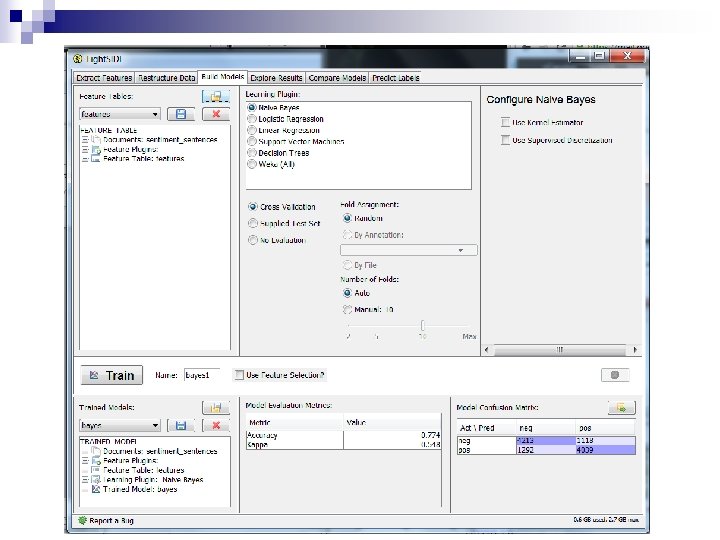The width and height of the screenshot is (720, 540).
Task: Save the selected feature table
Action: (180, 114)
